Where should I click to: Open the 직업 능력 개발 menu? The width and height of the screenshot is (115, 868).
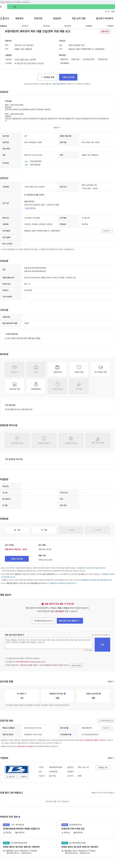[79, 19]
